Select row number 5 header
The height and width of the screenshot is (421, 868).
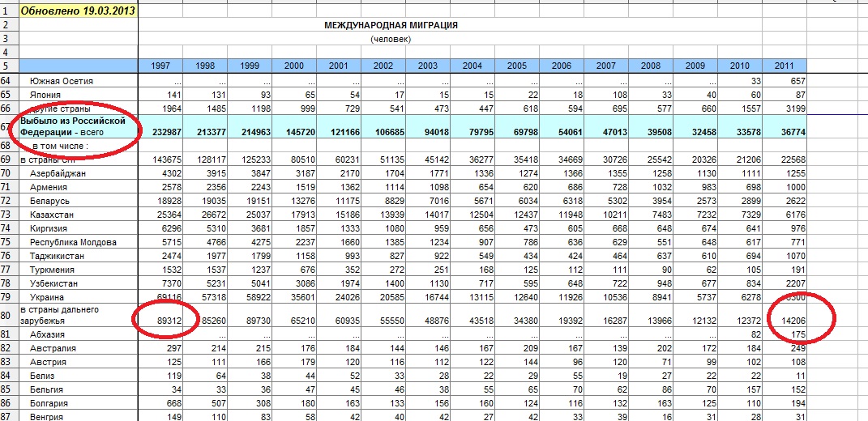pyautogui.click(x=9, y=66)
